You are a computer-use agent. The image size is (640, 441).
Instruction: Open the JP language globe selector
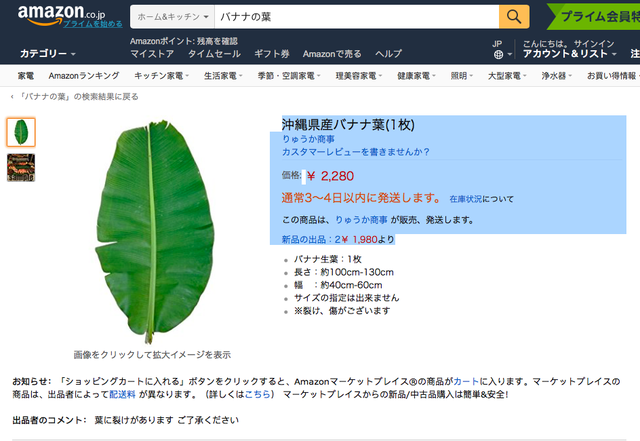click(x=498, y=48)
